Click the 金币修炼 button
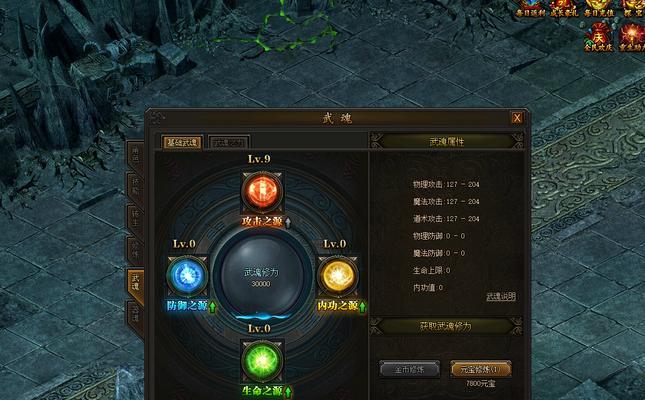645x400 pixels. point(409,369)
